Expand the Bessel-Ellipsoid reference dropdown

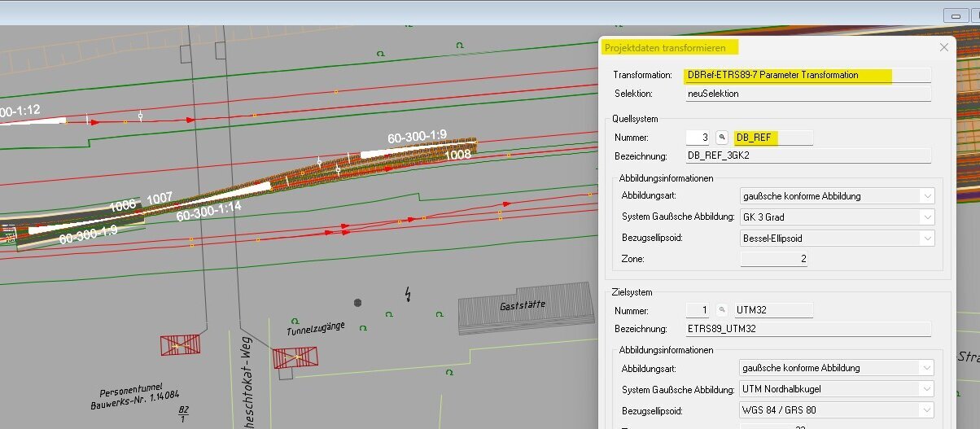tap(926, 239)
